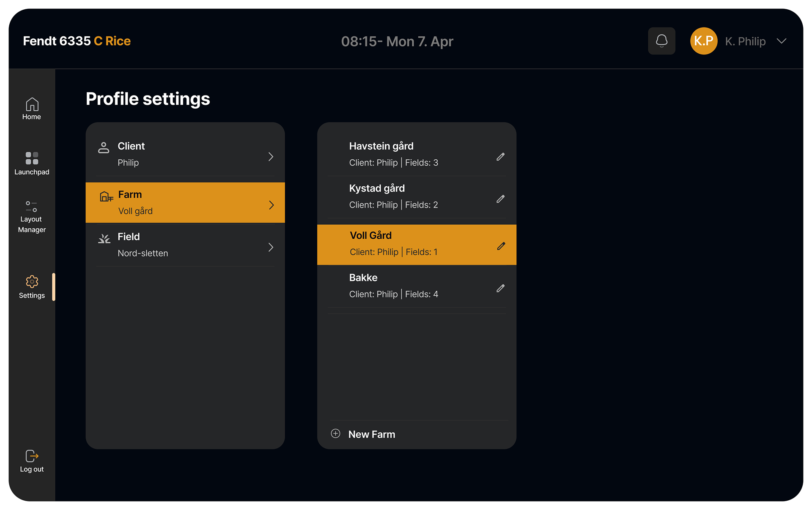Click 'Client: Philip | Fields: 1' text
The height and width of the screenshot is (510, 812).
394,252
